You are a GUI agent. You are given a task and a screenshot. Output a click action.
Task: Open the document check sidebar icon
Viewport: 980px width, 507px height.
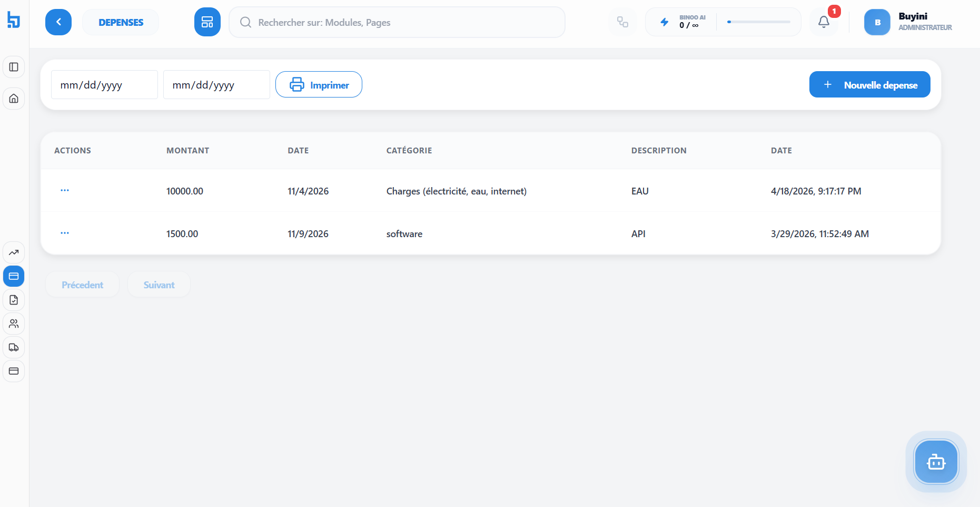(x=14, y=300)
